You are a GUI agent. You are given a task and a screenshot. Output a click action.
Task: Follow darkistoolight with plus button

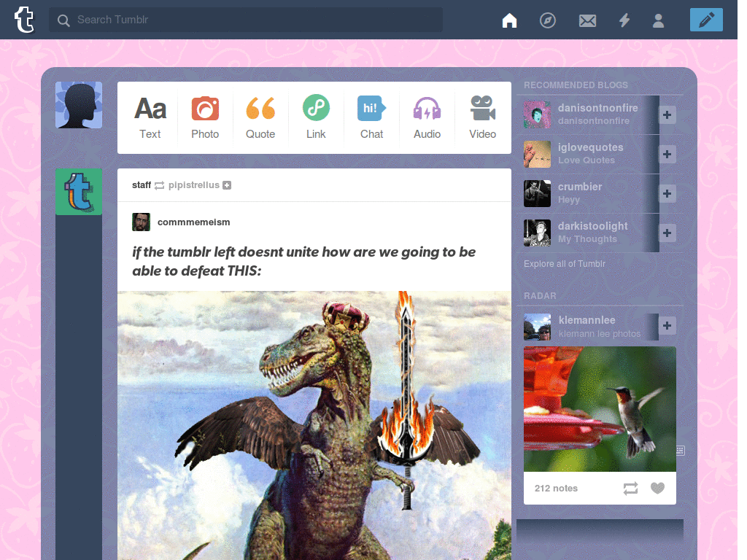tap(667, 233)
